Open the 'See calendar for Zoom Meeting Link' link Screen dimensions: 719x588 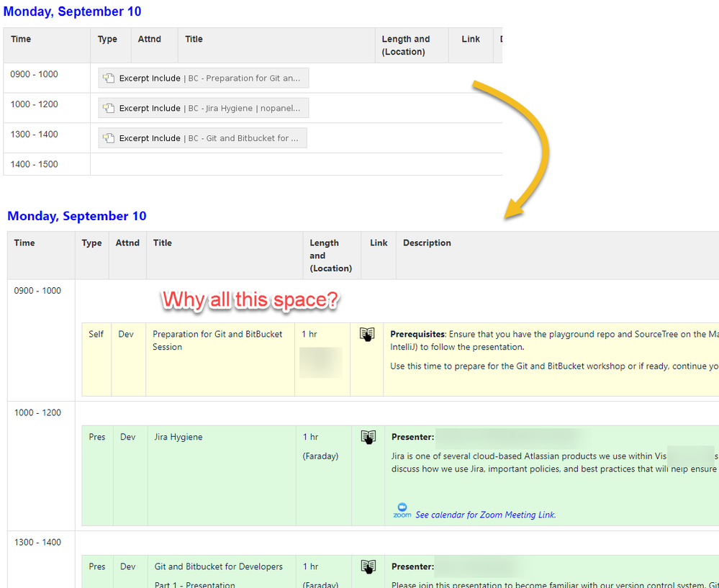coord(486,515)
